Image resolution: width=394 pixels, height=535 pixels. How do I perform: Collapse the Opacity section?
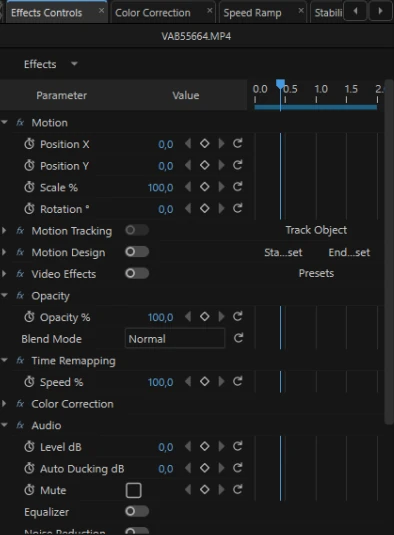4,295
